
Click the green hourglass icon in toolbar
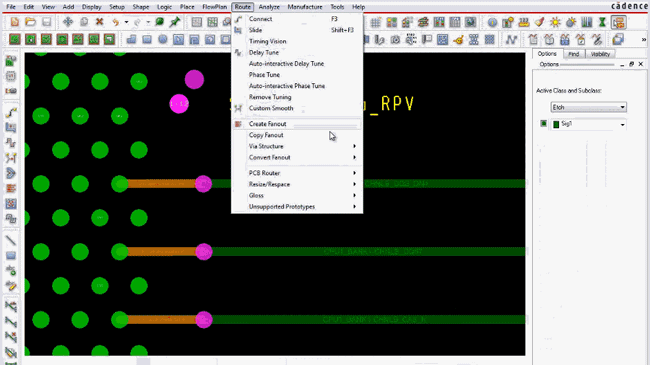(x=602, y=22)
